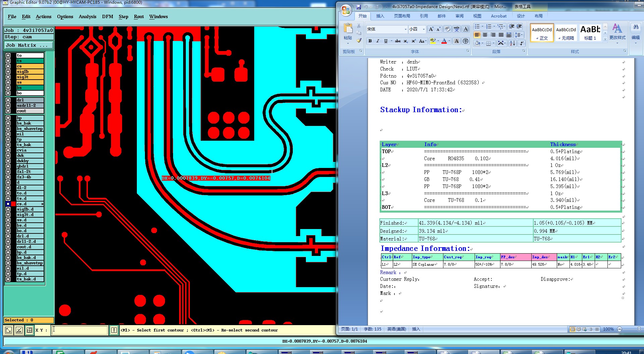Open the font name dropdown 宋体
This screenshot has height=354, width=644.
[406, 29]
